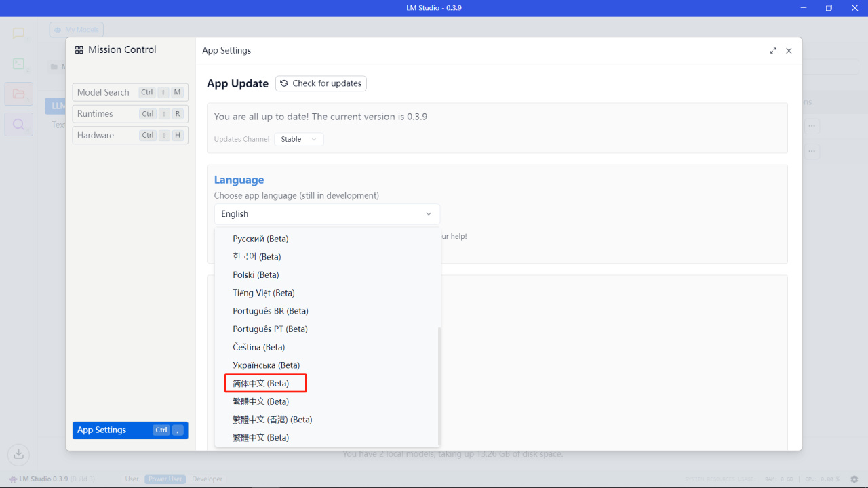
Task: Open the Chat view in the sidebar
Action: [x=18, y=34]
